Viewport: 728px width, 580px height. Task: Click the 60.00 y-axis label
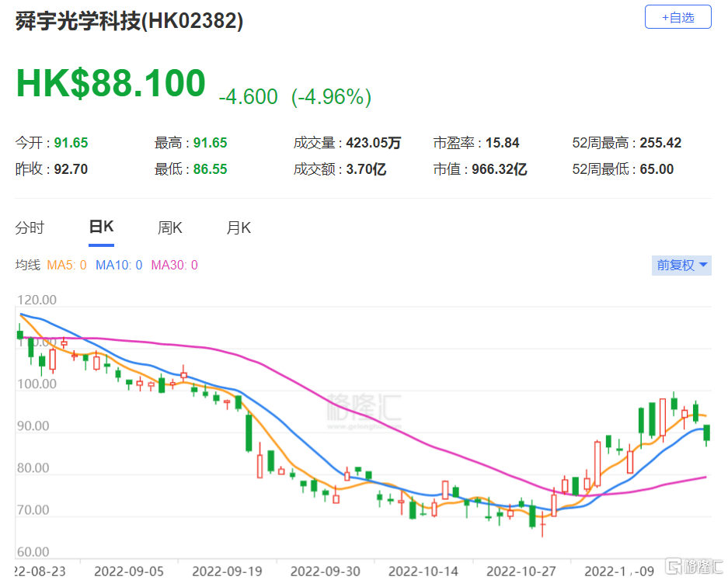pyautogui.click(x=33, y=552)
